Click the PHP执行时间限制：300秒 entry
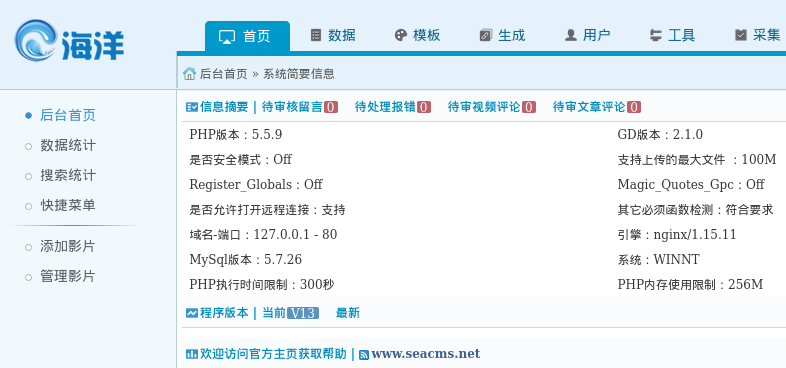786x368 pixels. point(262,285)
